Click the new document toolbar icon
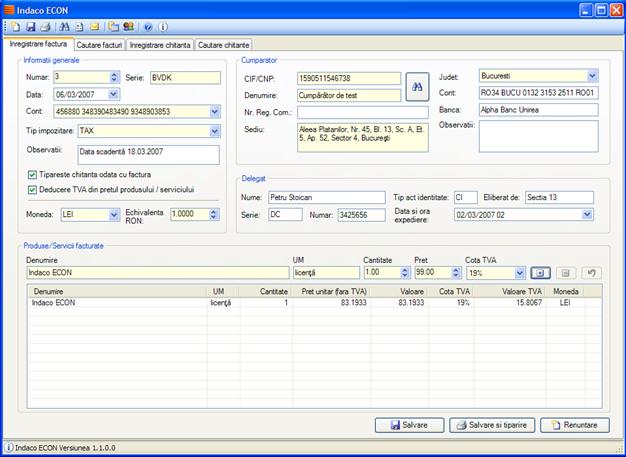Image resolution: width=626 pixels, height=457 pixels. click(x=15, y=27)
